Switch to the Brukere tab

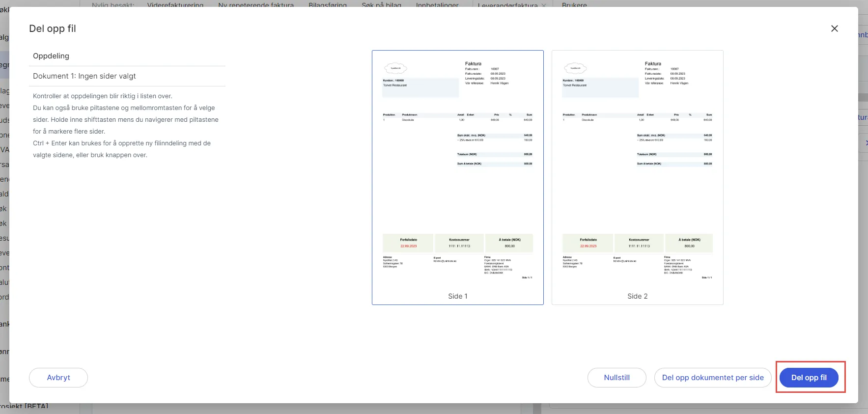(574, 4)
